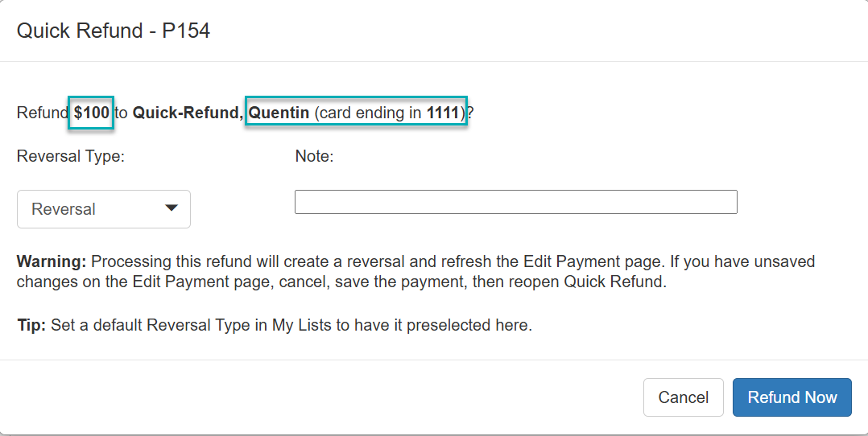Viewport: 868px width, 436px height.
Task: Click the bold Quick-Refund, payee text
Action: pos(188,113)
